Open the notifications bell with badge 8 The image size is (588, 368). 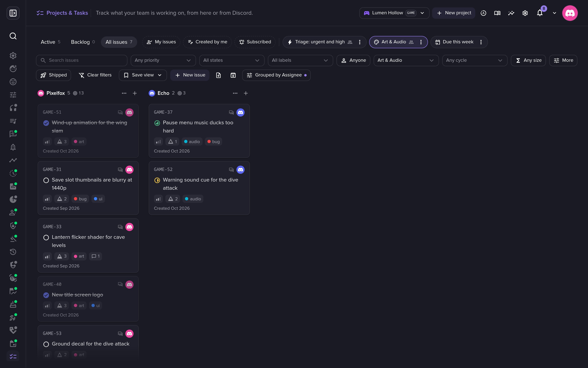click(x=540, y=13)
